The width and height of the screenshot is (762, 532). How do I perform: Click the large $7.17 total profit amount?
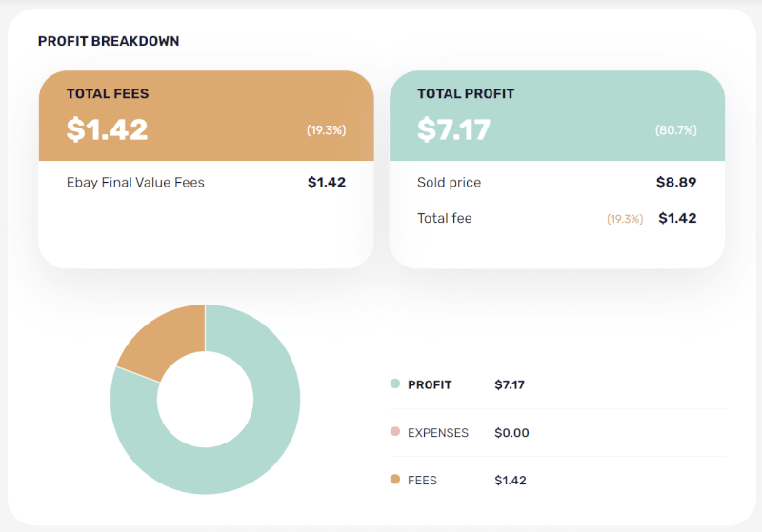[453, 128]
